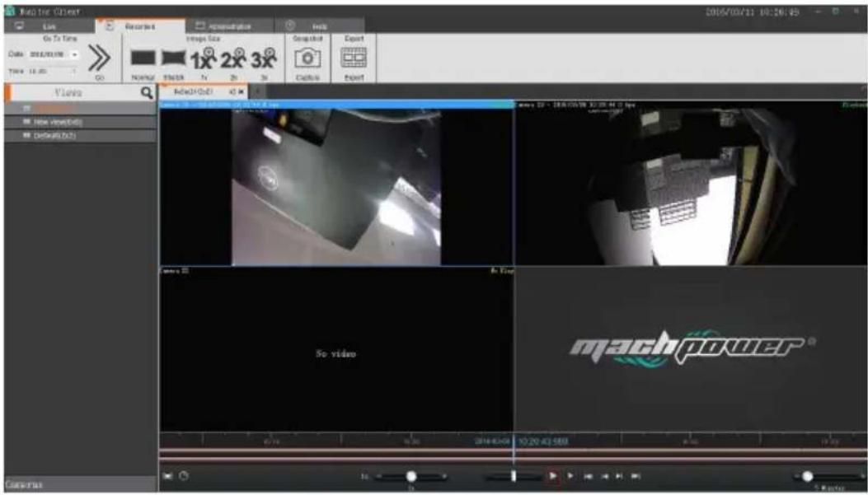Select the New view(1x1) item
This screenshot has width=868, height=495.
(80, 122)
